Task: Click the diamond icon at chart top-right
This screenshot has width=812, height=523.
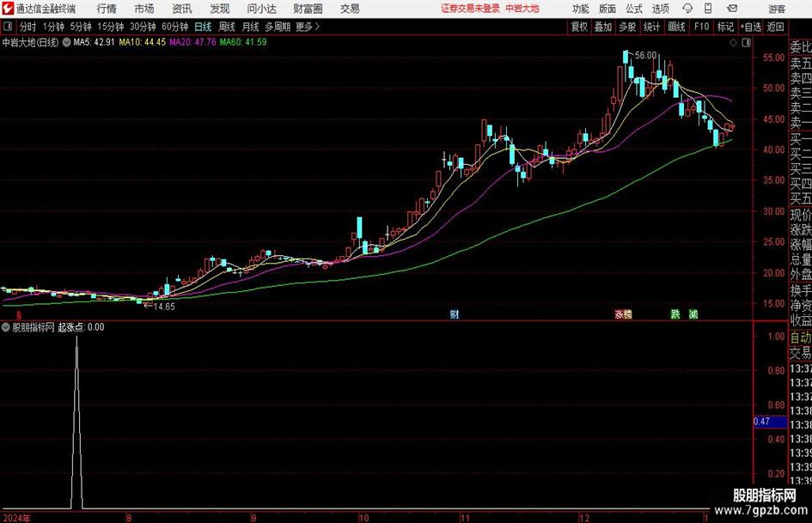Action: pyautogui.click(x=733, y=43)
